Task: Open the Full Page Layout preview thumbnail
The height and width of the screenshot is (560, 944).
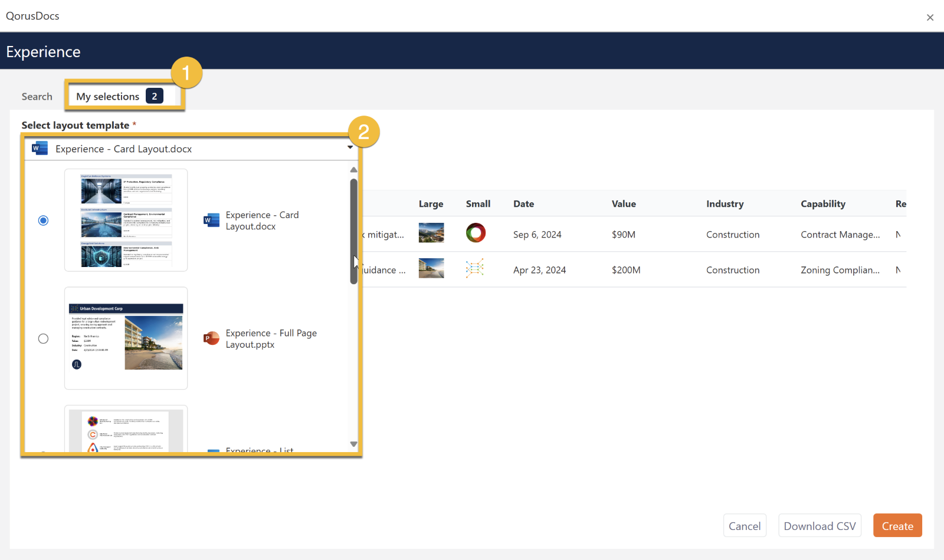Action: click(x=126, y=338)
